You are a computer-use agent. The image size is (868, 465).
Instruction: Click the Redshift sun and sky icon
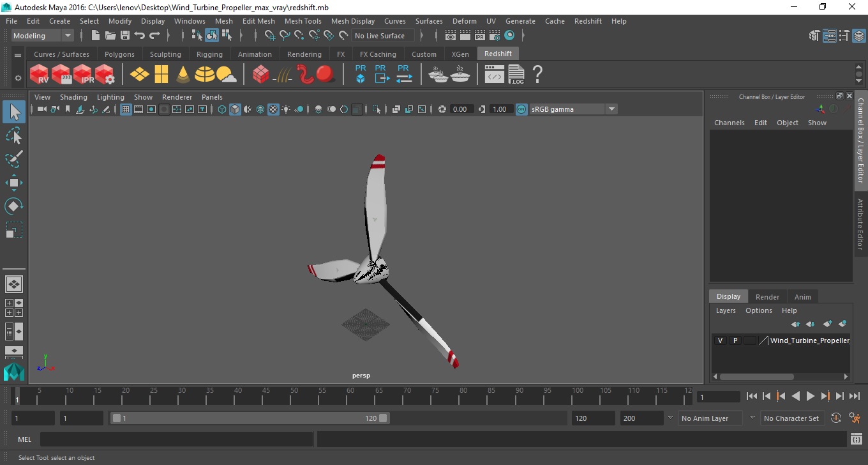click(x=226, y=75)
